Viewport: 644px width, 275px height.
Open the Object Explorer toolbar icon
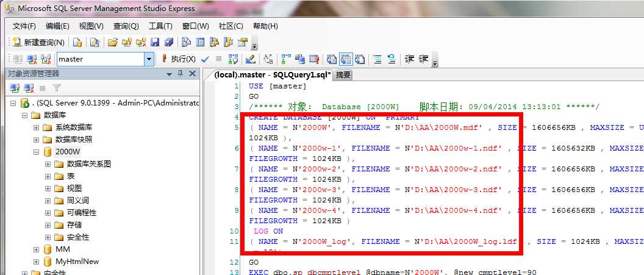click(214, 42)
